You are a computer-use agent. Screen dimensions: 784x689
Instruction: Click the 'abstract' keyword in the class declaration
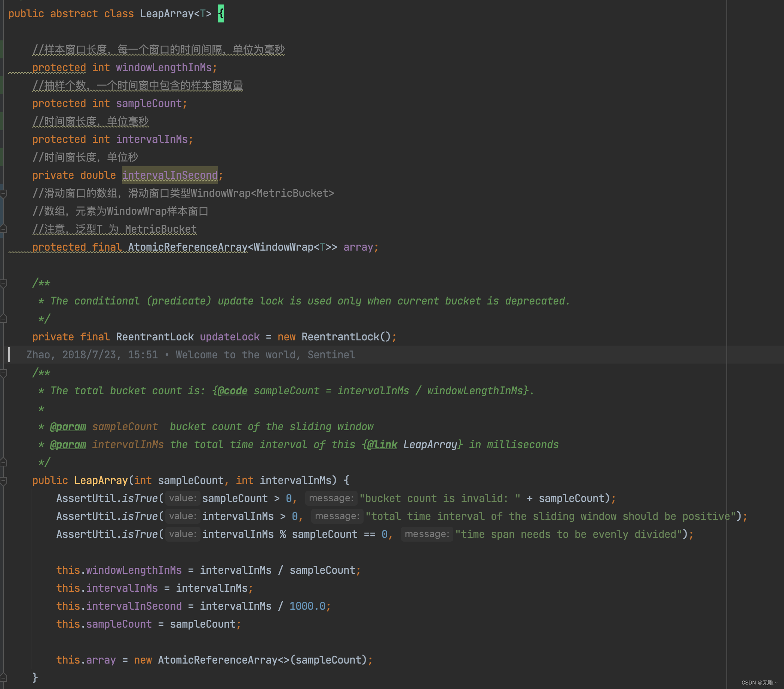click(x=74, y=14)
